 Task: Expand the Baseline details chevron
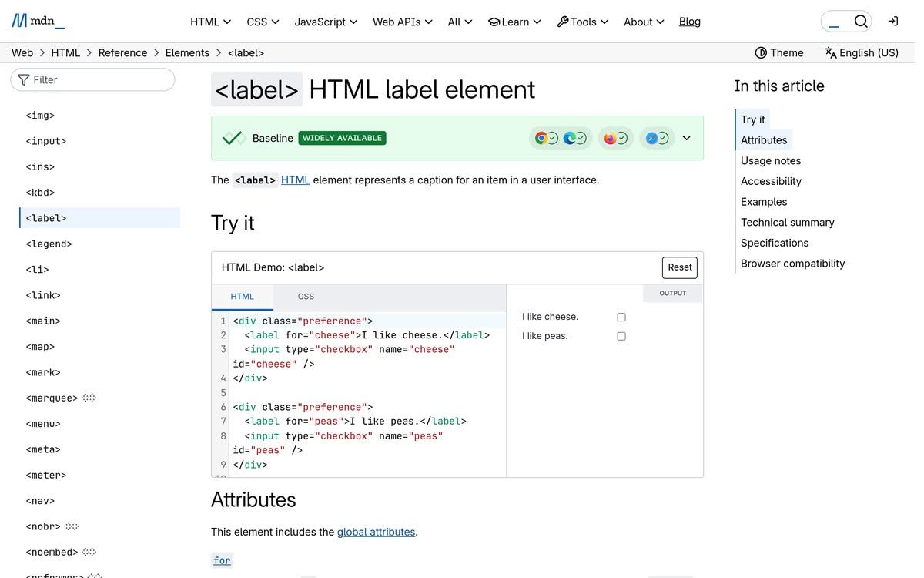coord(687,138)
